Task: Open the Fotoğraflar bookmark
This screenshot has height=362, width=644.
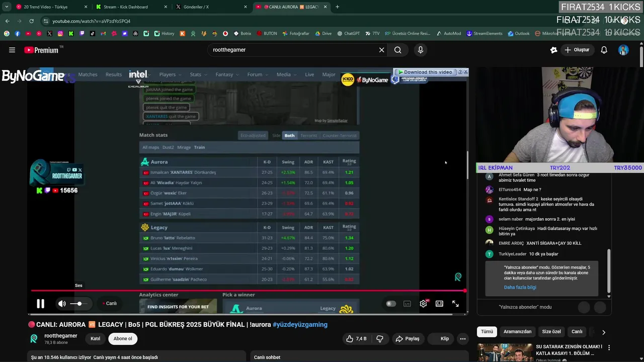Action: click(x=296, y=34)
